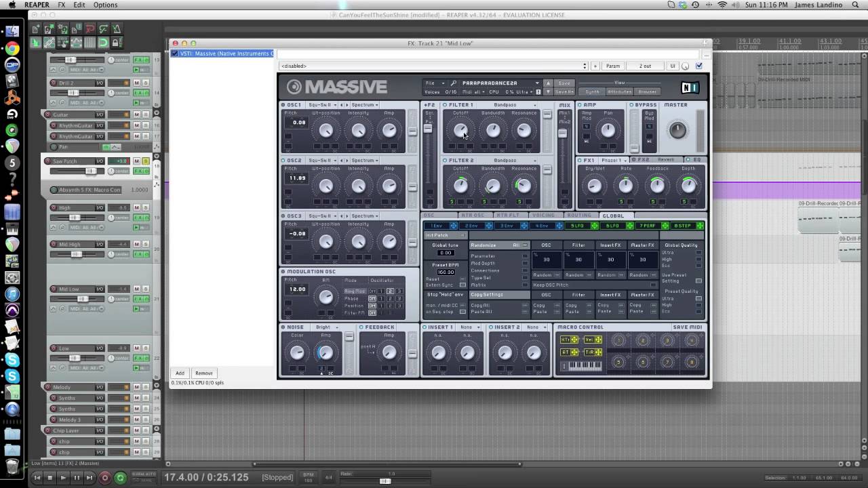
Task: Open the OSC1 Spectrum mode dropdown
Action: (x=365, y=105)
